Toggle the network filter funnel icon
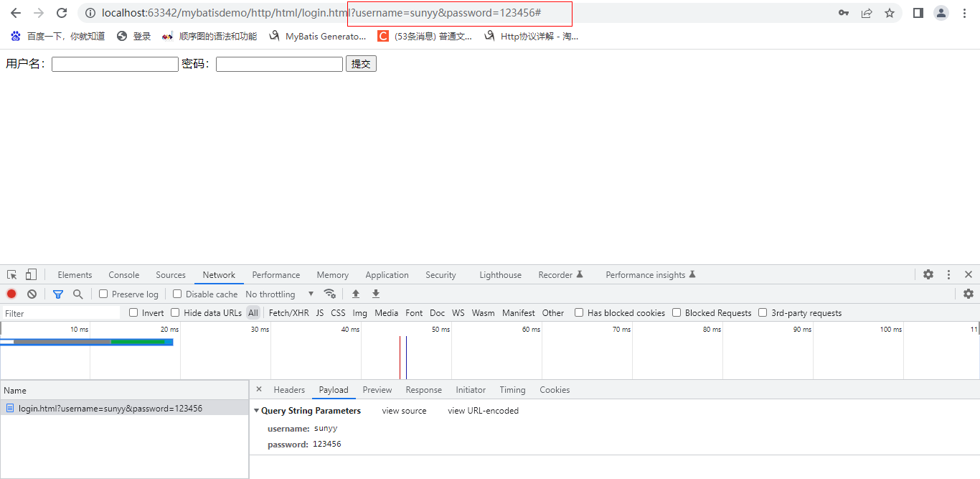Image resolution: width=980 pixels, height=479 pixels. coord(58,294)
